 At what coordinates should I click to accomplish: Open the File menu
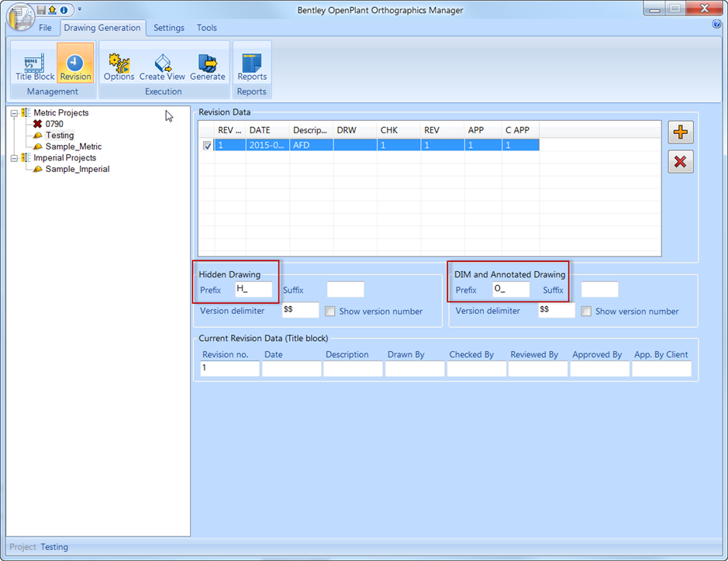click(x=45, y=28)
